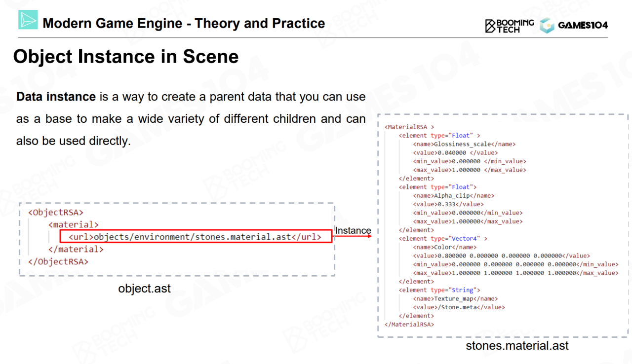Select the opening material tag
This screenshot has width=632, height=364.
[73, 225]
